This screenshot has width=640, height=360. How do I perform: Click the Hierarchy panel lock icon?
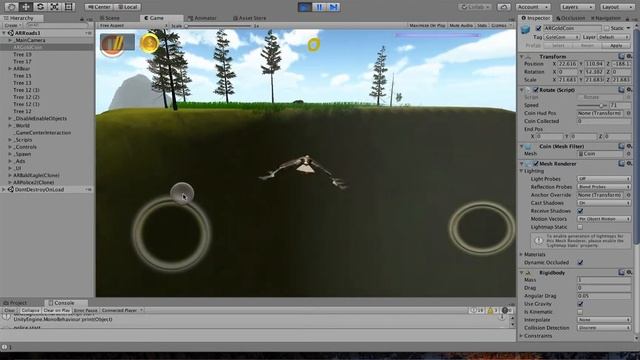[x=82, y=19]
